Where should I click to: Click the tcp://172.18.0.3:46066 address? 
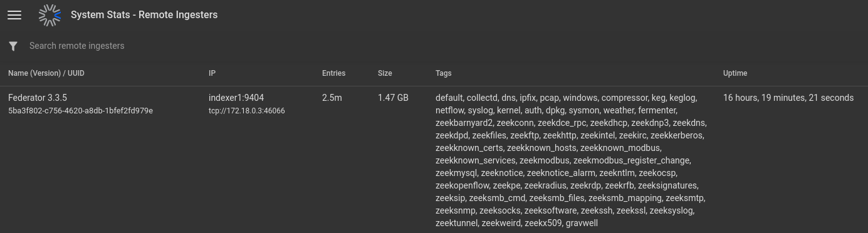point(247,111)
